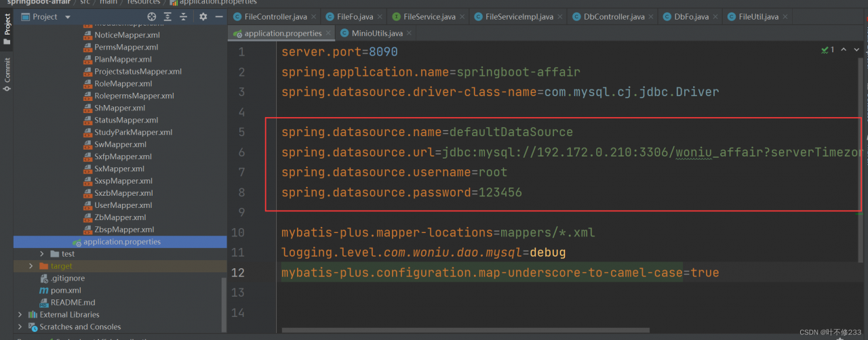
Task: Click line number 12 in gutter
Action: pos(238,272)
